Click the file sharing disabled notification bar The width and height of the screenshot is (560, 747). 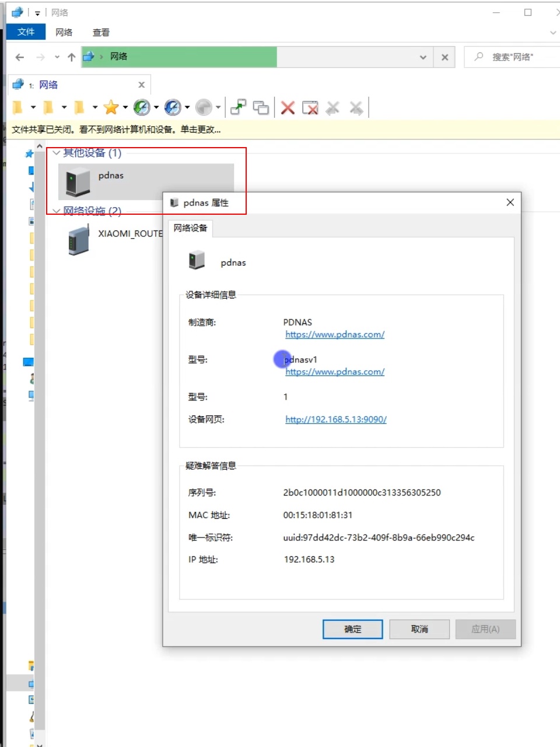(x=283, y=130)
